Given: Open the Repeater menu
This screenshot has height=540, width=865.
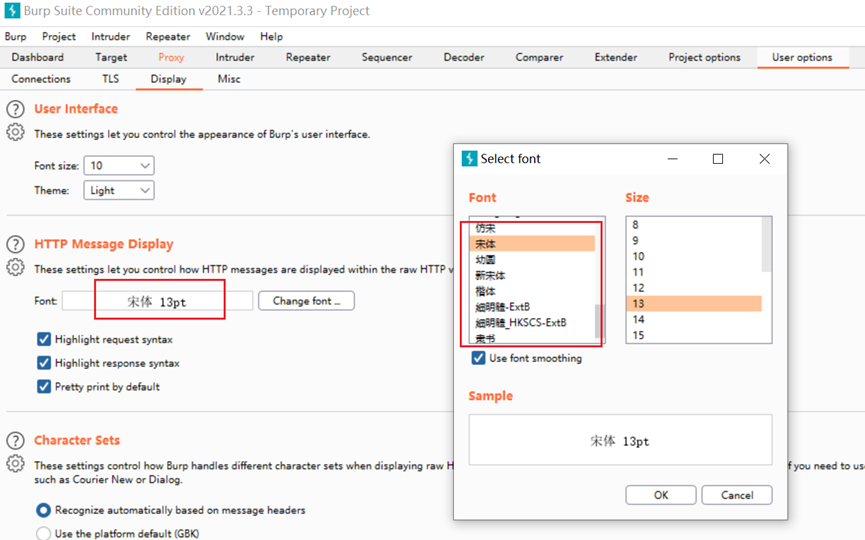Looking at the screenshot, I should pyautogui.click(x=168, y=36).
